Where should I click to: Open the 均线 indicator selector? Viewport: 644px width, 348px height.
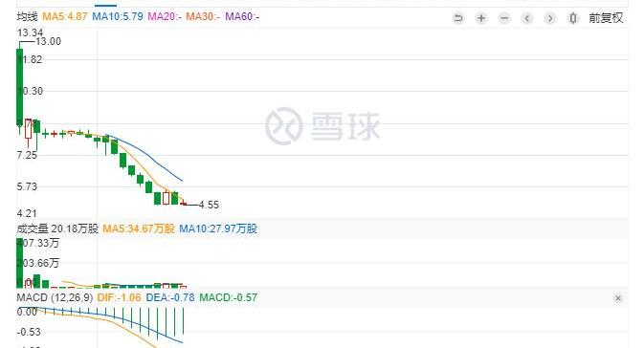(x=27, y=17)
